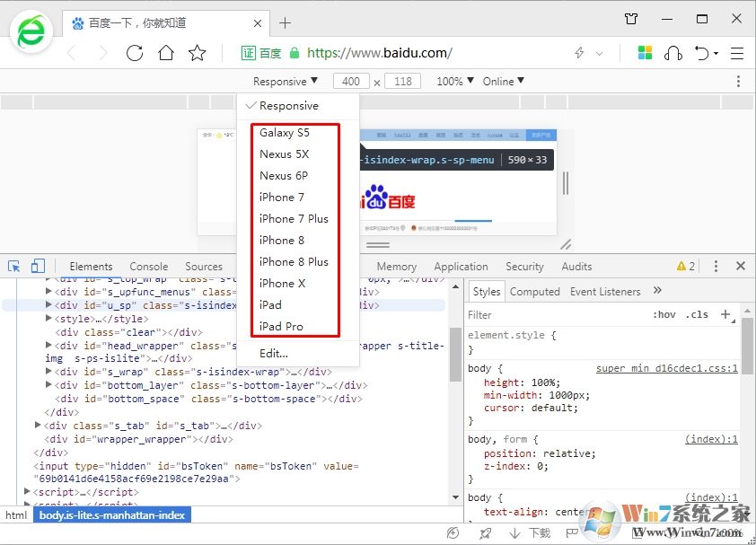Screen dimensions: 756x545
Task: Toggle the device toolbar icon
Action: tap(38, 266)
